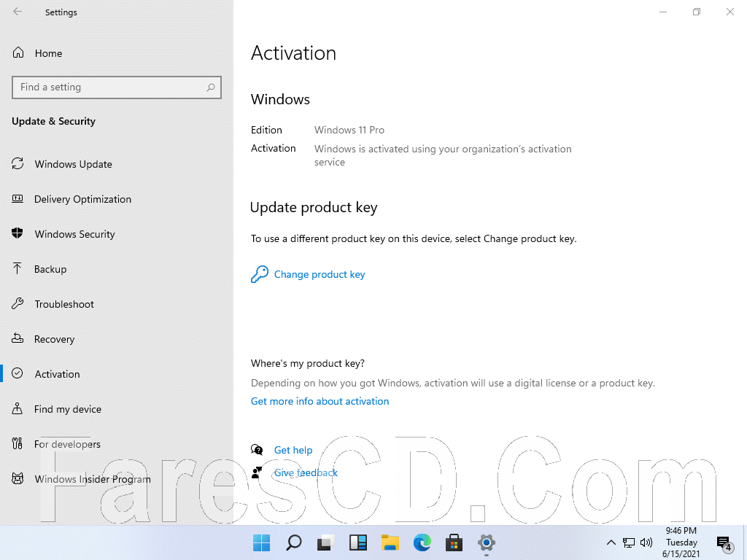Switch to Delivery Optimization settings

point(83,199)
